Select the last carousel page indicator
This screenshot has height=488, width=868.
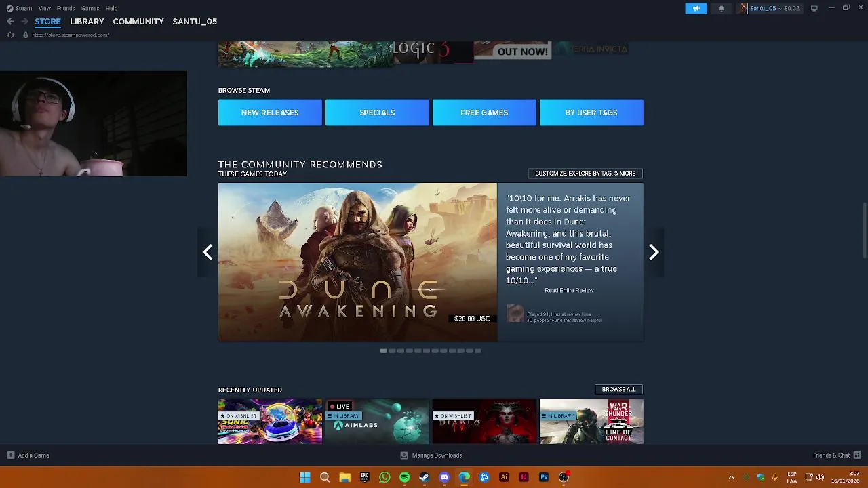[478, 350]
